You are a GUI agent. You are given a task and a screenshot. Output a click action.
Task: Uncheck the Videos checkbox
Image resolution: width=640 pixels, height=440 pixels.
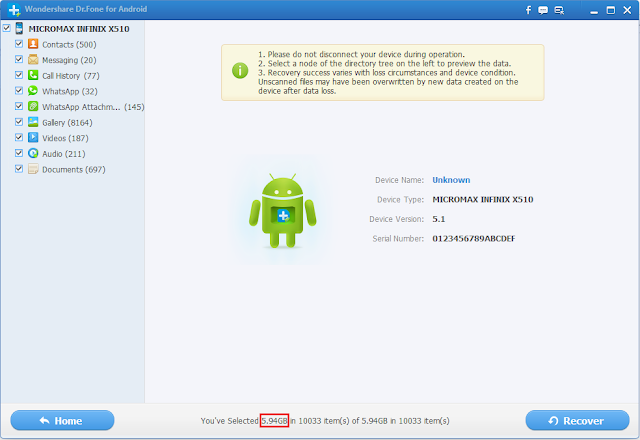point(19,138)
